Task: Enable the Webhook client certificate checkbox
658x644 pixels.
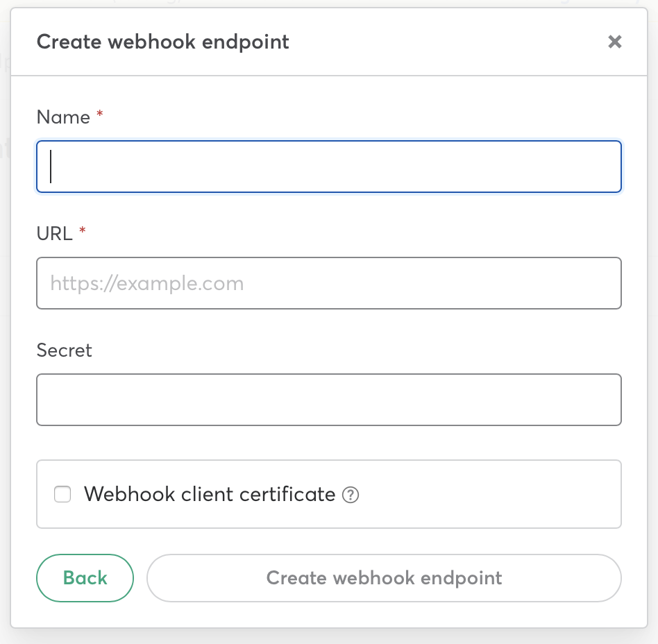Action: [63, 495]
